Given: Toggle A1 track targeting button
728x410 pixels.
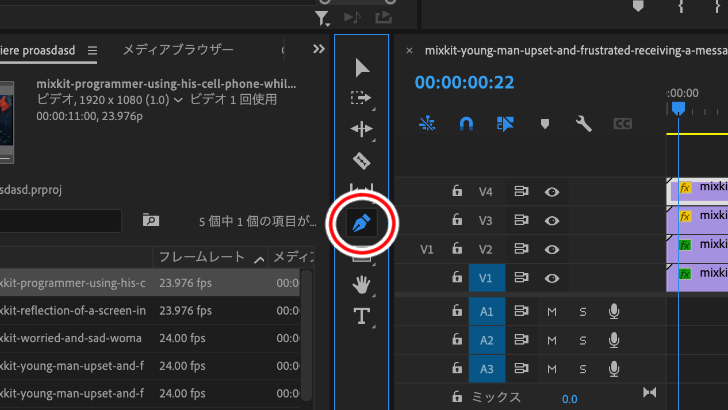Looking at the screenshot, I should pos(487,311).
